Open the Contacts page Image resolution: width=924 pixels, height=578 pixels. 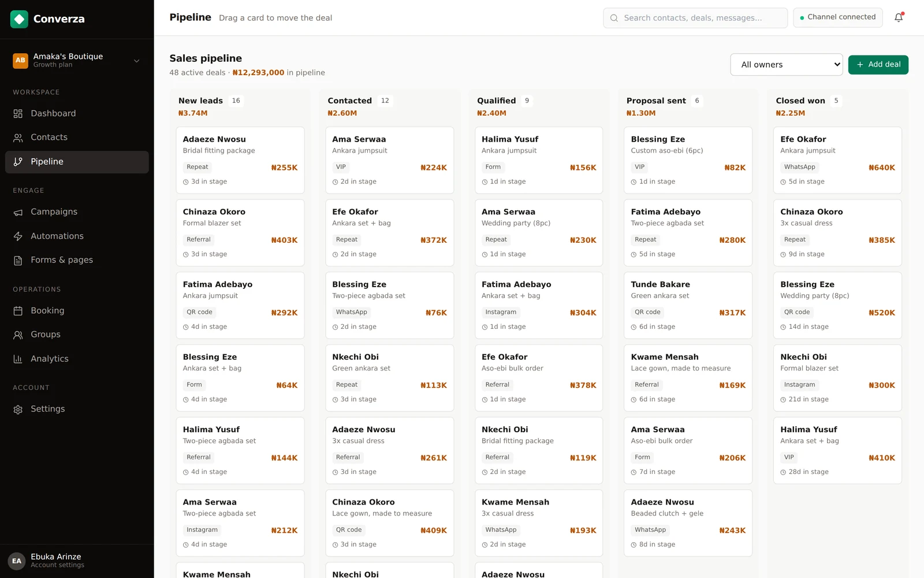[x=77, y=138]
